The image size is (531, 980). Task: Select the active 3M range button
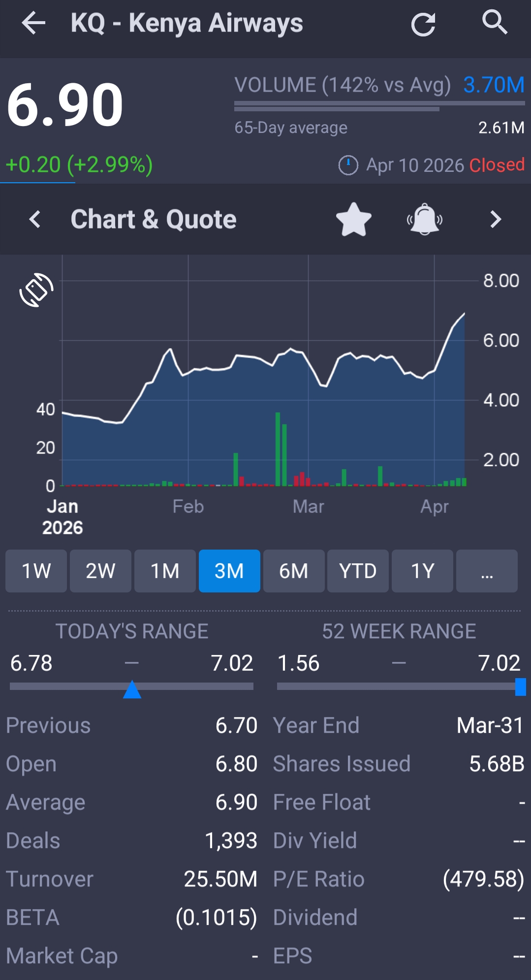pos(229,571)
